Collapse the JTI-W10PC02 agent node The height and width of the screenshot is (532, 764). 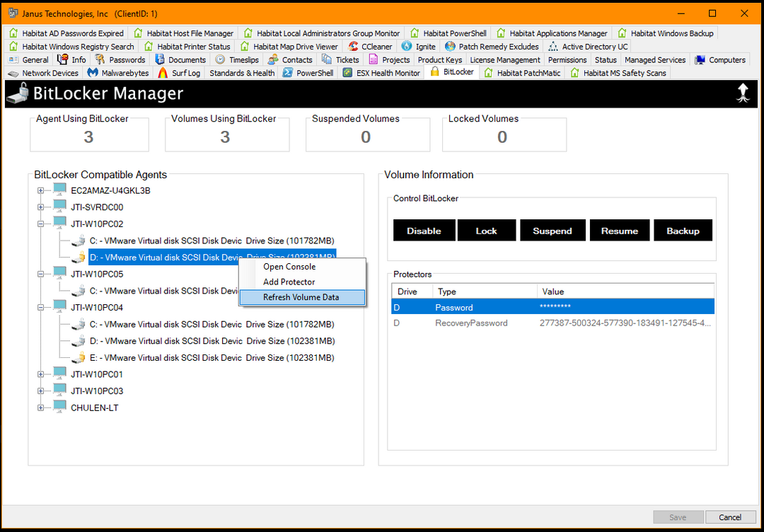pyautogui.click(x=40, y=223)
